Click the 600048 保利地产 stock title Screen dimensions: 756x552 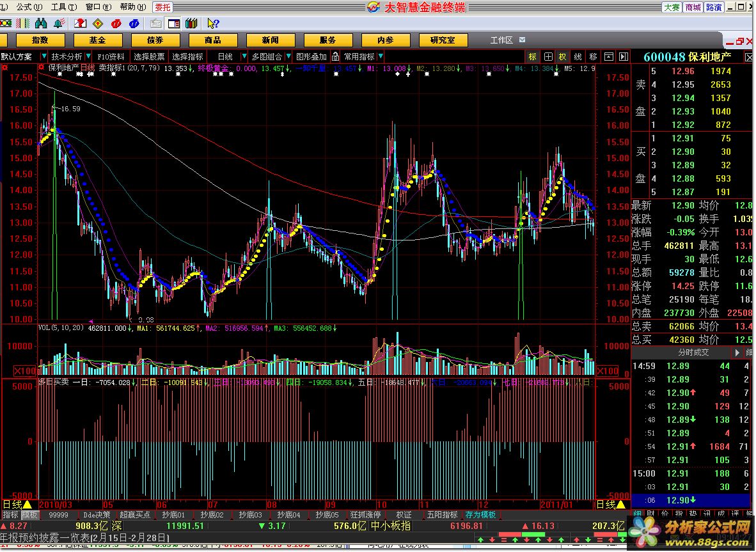click(687, 57)
